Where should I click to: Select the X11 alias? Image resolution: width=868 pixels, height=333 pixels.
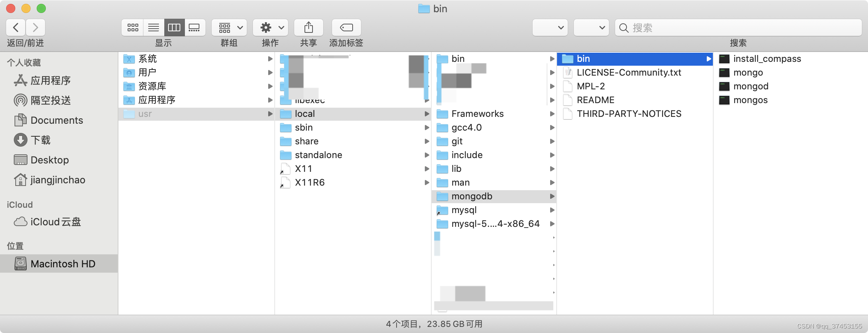tap(353, 169)
